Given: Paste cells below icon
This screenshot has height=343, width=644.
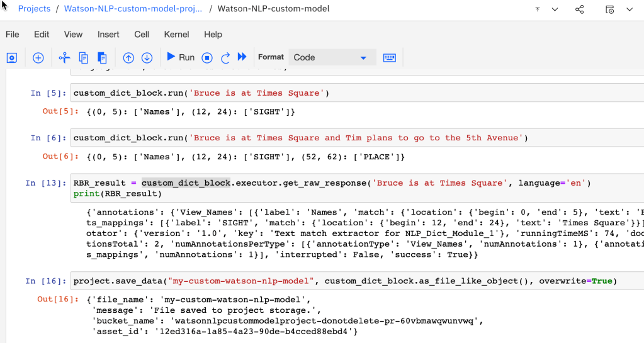Looking at the screenshot, I should point(102,57).
